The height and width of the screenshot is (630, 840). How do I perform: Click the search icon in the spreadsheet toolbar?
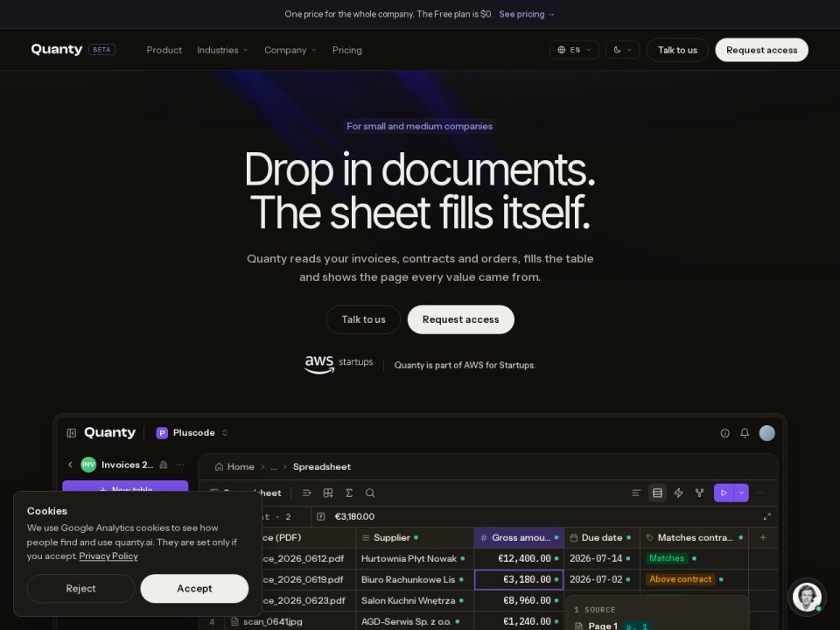pos(369,493)
